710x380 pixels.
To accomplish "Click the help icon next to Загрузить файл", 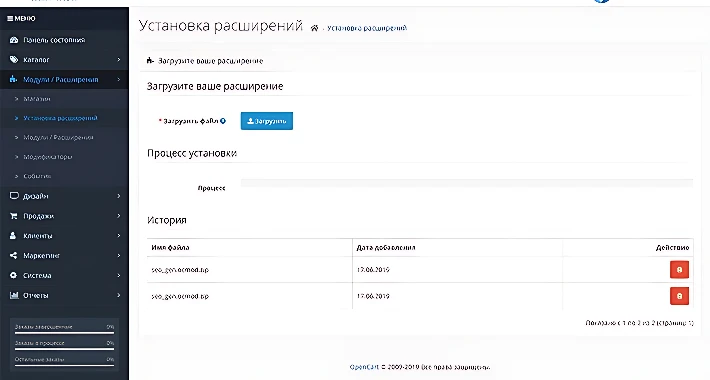I will click(x=223, y=121).
